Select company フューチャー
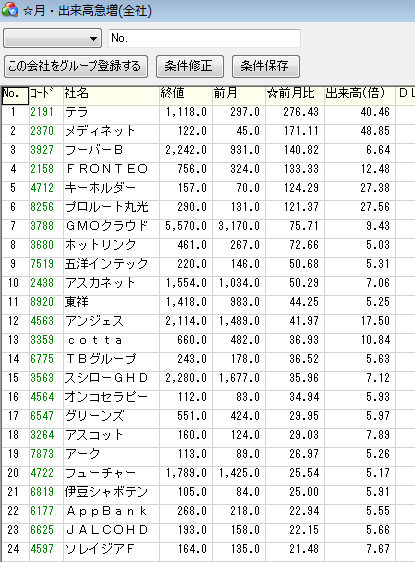The width and height of the screenshot is (415, 562). pyautogui.click(x=100, y=473)
